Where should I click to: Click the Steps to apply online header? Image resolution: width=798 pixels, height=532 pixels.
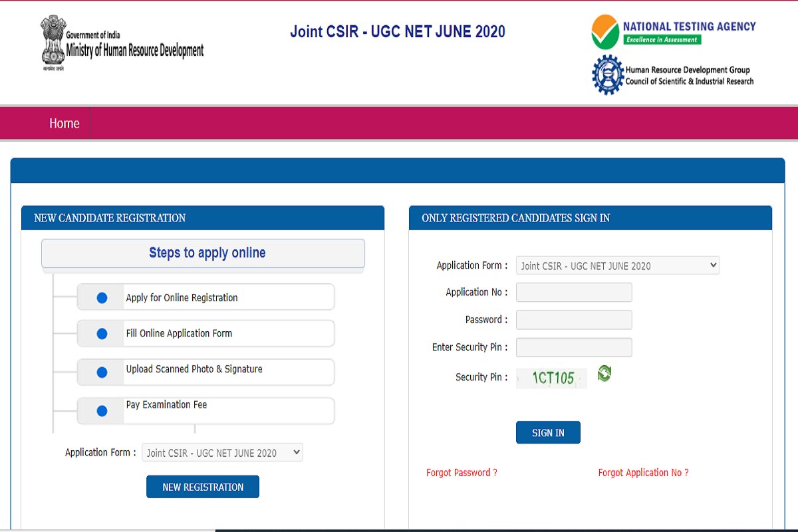pyautogui.click(x=203, y=253)
